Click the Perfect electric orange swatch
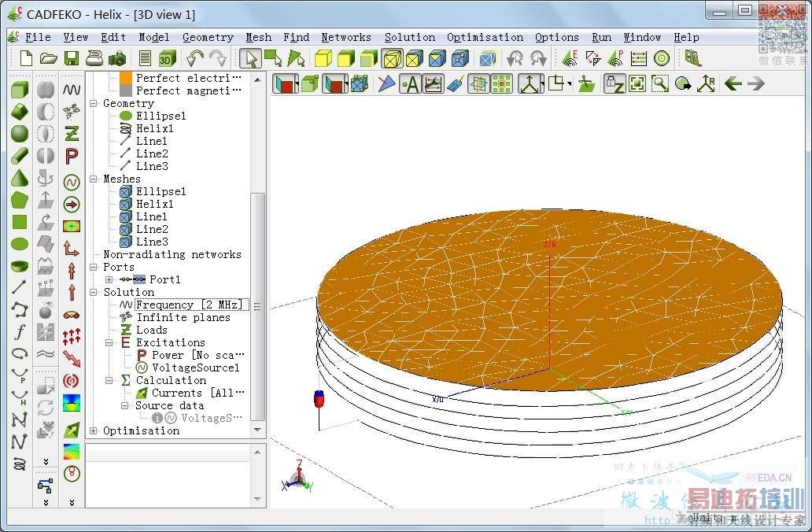 tap(126, 78)
